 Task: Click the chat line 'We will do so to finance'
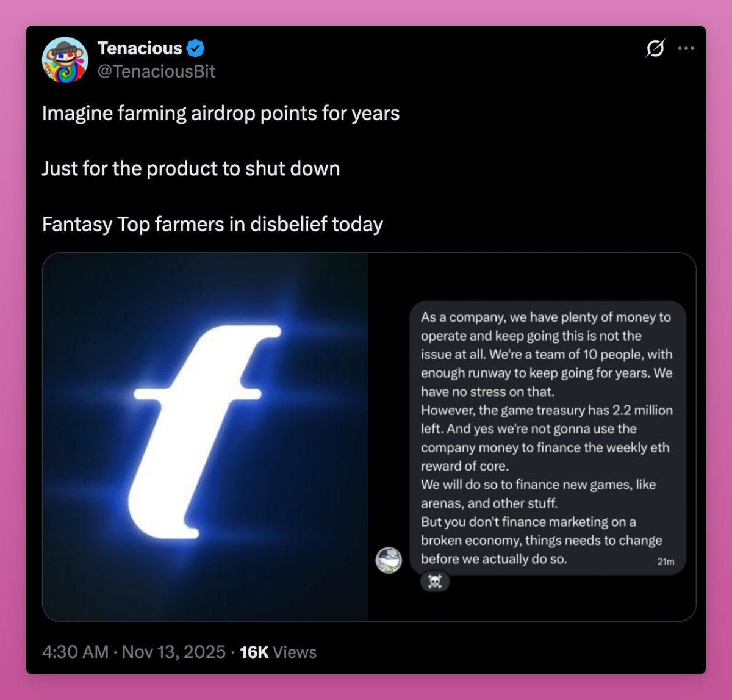point(538,485)
